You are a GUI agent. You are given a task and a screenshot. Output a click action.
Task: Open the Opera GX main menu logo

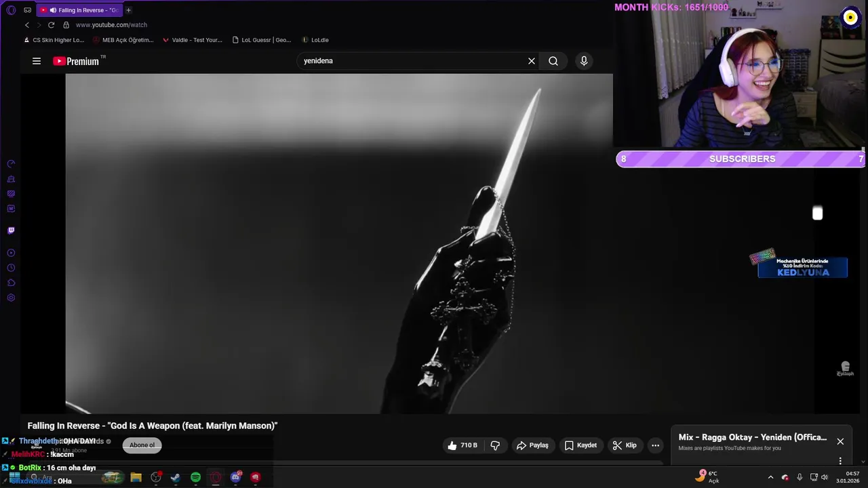(11, 10)
